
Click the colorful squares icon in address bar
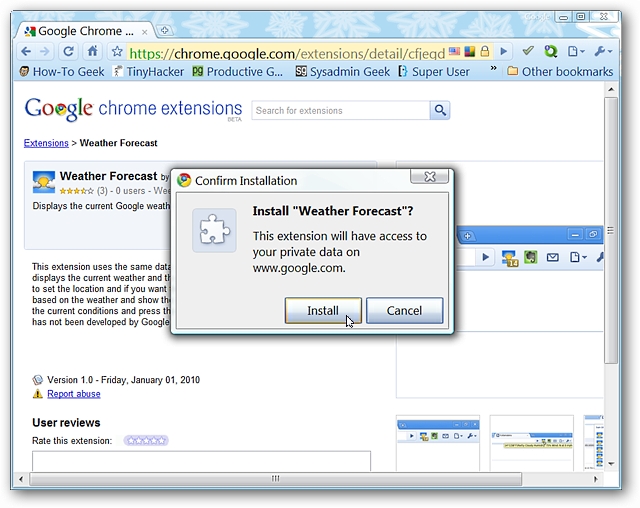click(469, 51)
